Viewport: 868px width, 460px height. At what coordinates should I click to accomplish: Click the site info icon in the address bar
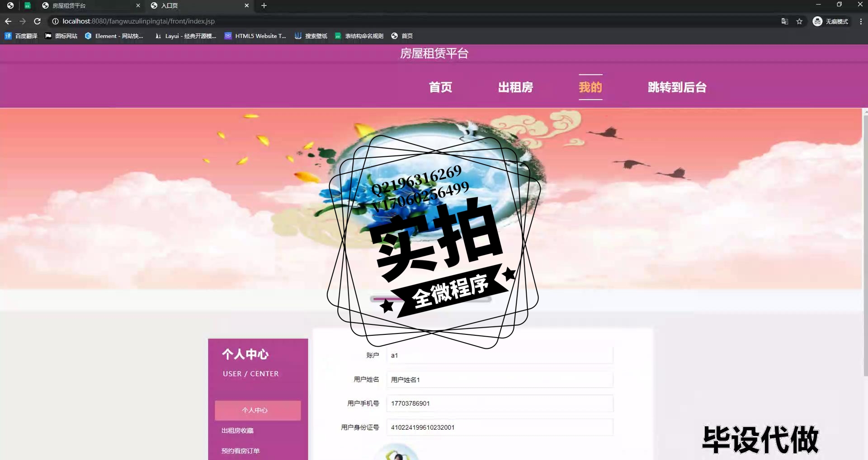55,21
